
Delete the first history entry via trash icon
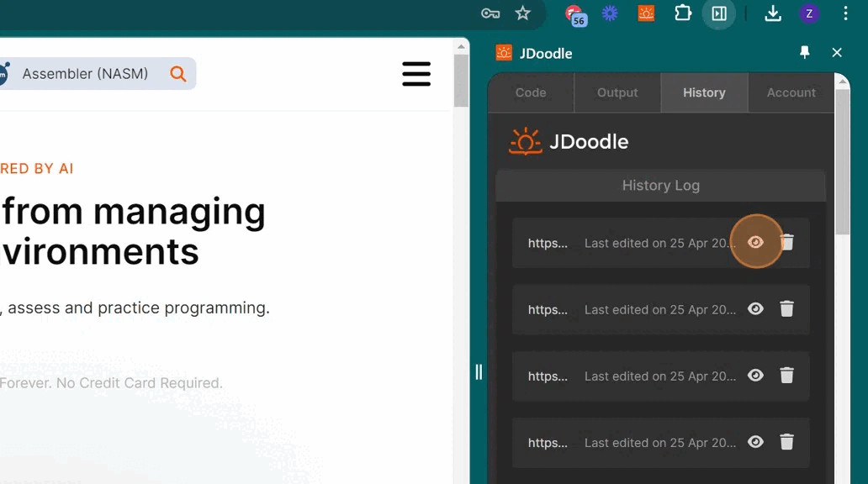(787, 242)
